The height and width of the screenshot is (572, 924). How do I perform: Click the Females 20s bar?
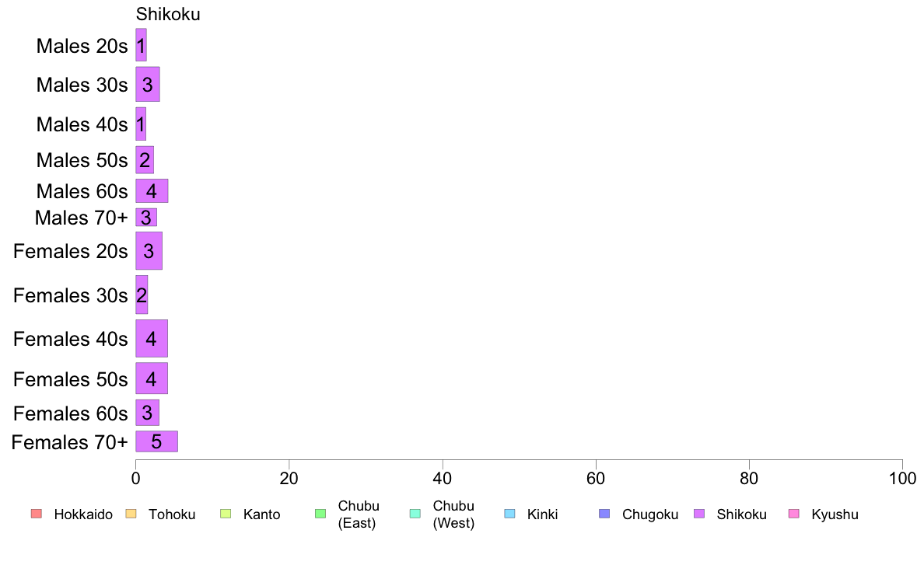(x=149, y=251)
